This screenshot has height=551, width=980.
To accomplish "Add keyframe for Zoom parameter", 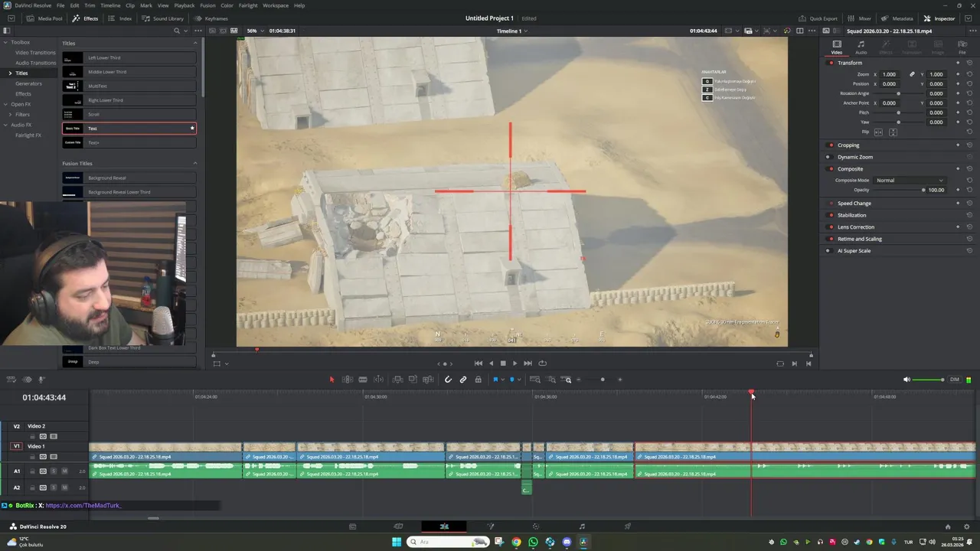I will (x=958, y=74).
